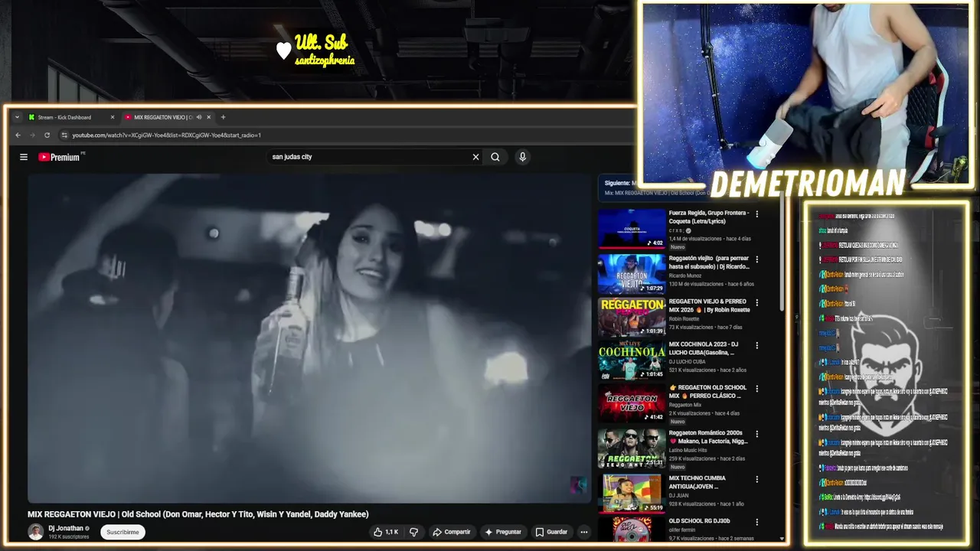Go to YouTube Premium home logo
980x551 pixels.
[x=60, y=157]
